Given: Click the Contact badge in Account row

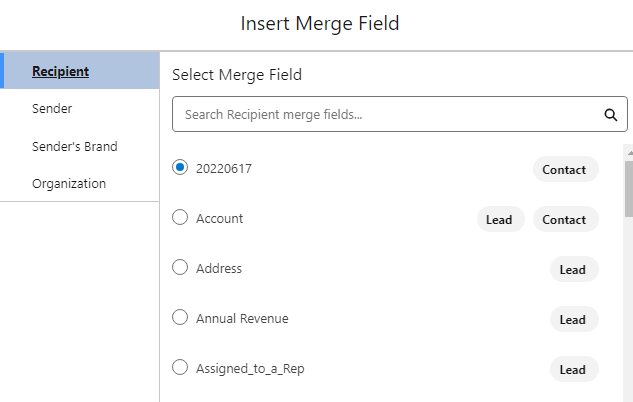Looking at the screenshot, I should 564,219.
